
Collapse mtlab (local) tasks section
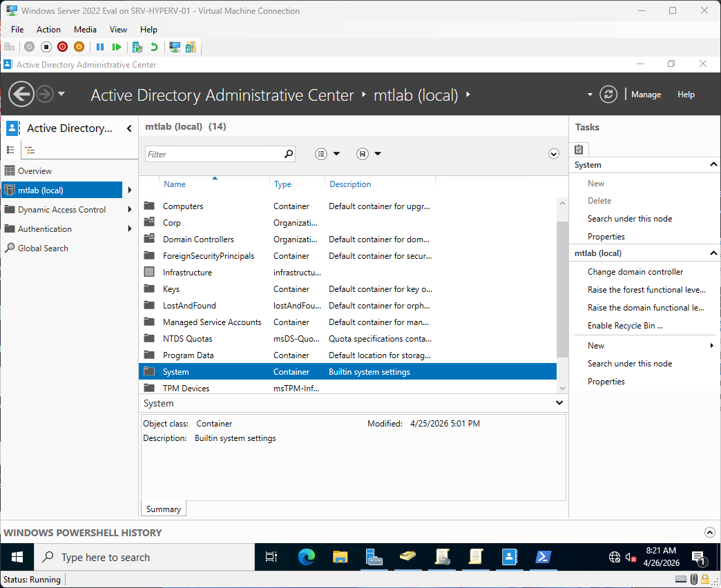(713, 253)
